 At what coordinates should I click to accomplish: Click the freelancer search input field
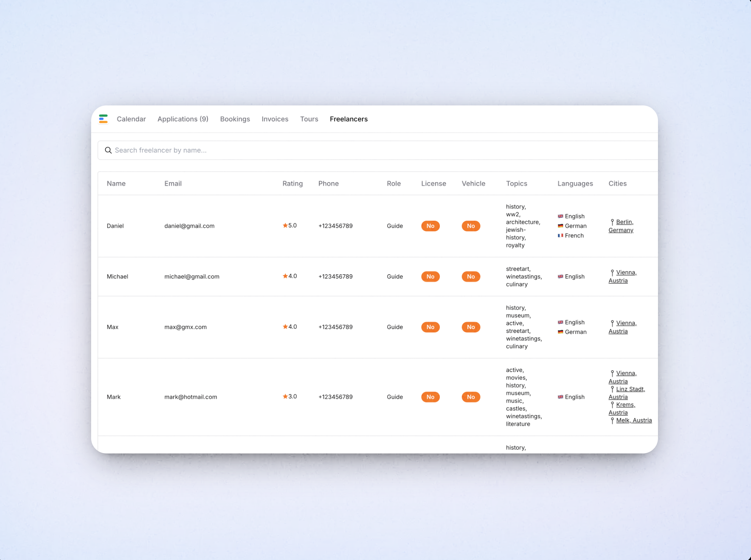point(265,150)
